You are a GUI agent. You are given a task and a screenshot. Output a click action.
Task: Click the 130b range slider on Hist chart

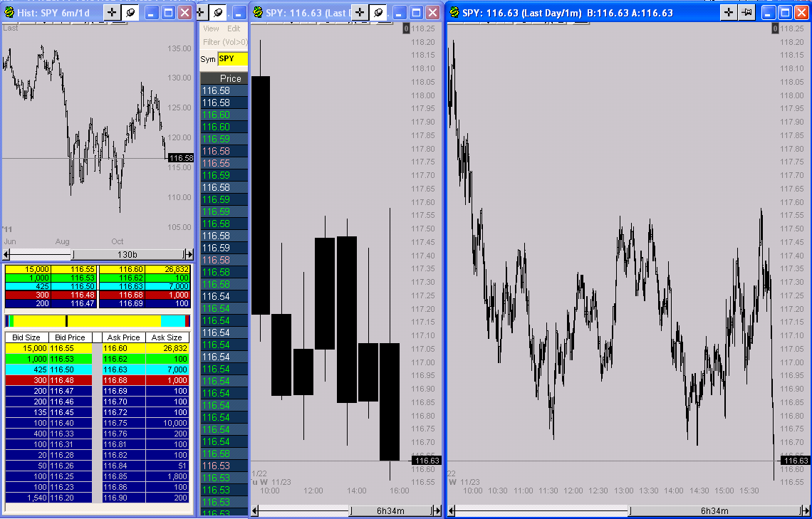[x=128, y=254]
